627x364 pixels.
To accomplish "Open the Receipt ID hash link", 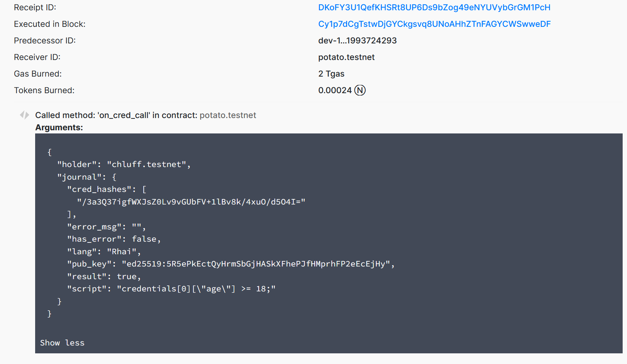I will [434, 8].
